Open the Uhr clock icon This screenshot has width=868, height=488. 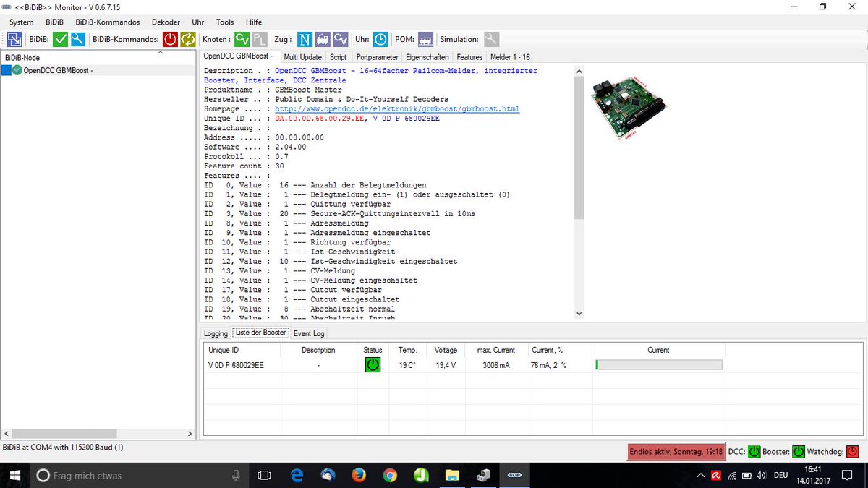tap(380, 40)
